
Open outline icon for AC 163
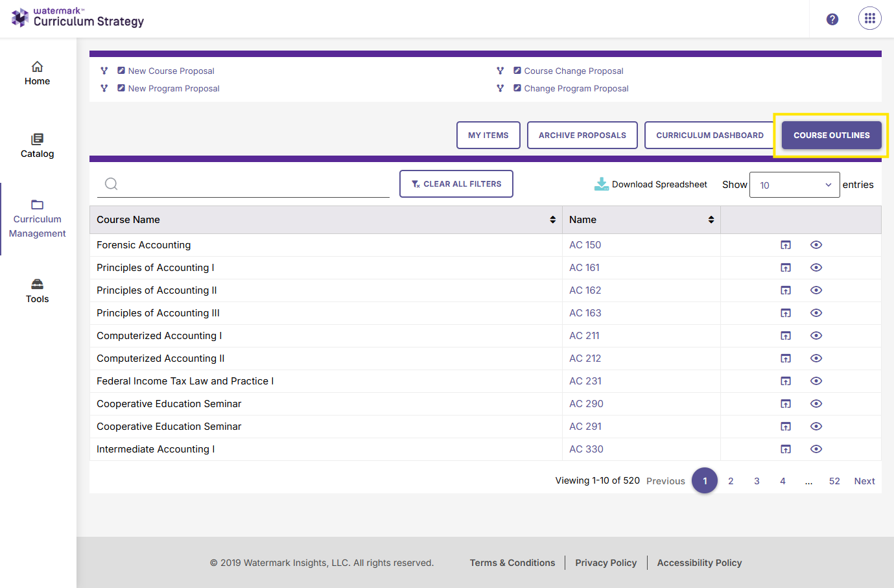786,313
